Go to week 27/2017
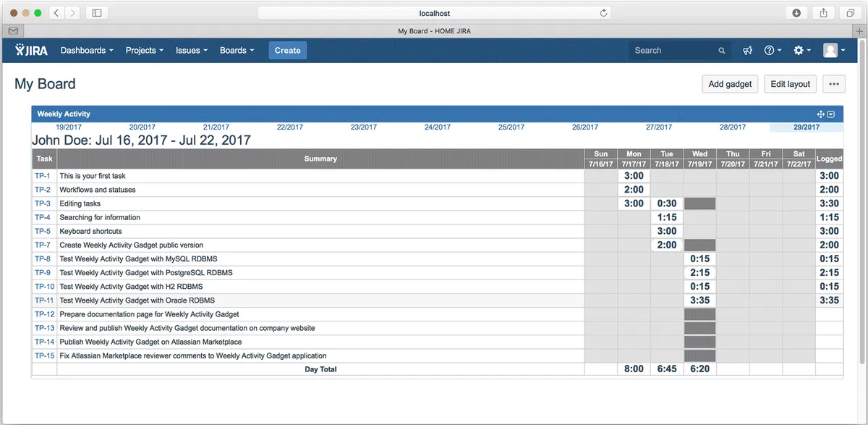 [x=659, y=127]
